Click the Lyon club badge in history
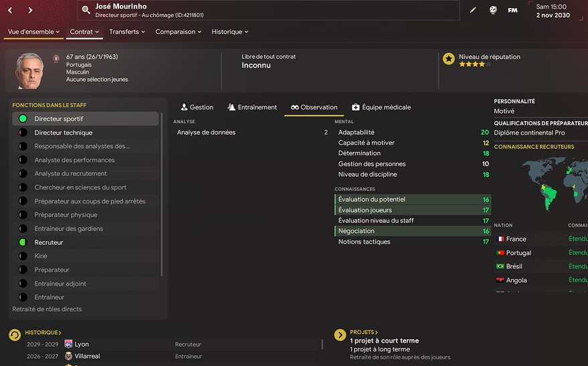 (68, 344)
